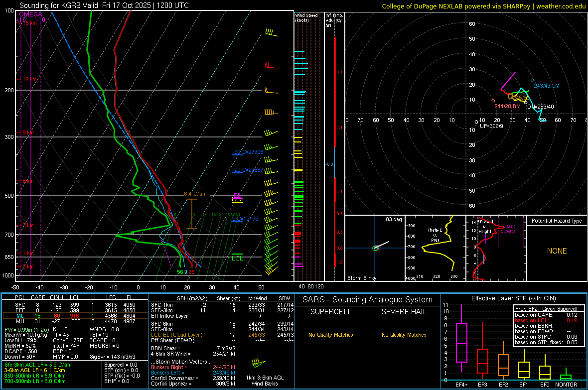The image size is (588, 390).
Task: Click the BRN Shear value line
Action: click(x=193, y=348)
